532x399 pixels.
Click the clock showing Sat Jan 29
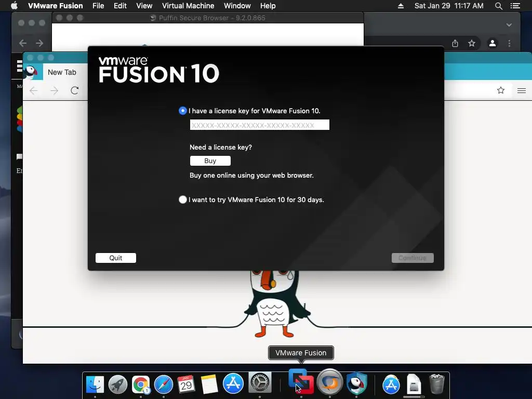[x=449, y=6]
